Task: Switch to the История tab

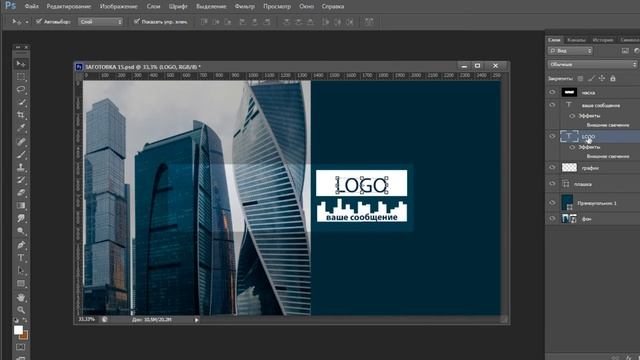Action: (x=603, y=40)
